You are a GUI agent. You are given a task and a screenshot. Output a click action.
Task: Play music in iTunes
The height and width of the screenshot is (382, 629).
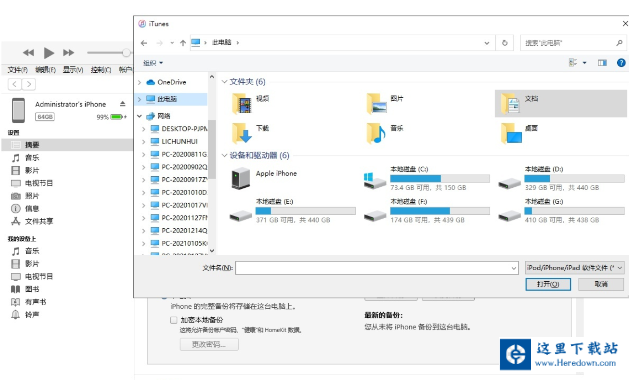point(49,53)
